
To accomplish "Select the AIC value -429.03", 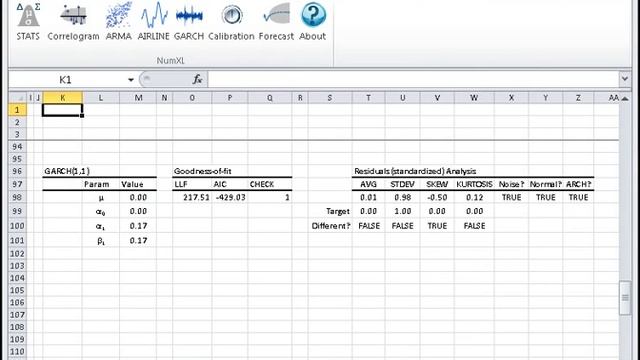I will (231, 198).
